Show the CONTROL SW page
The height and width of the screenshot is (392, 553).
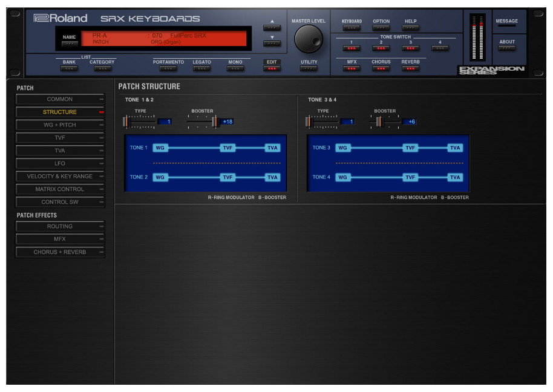[60, 202]
